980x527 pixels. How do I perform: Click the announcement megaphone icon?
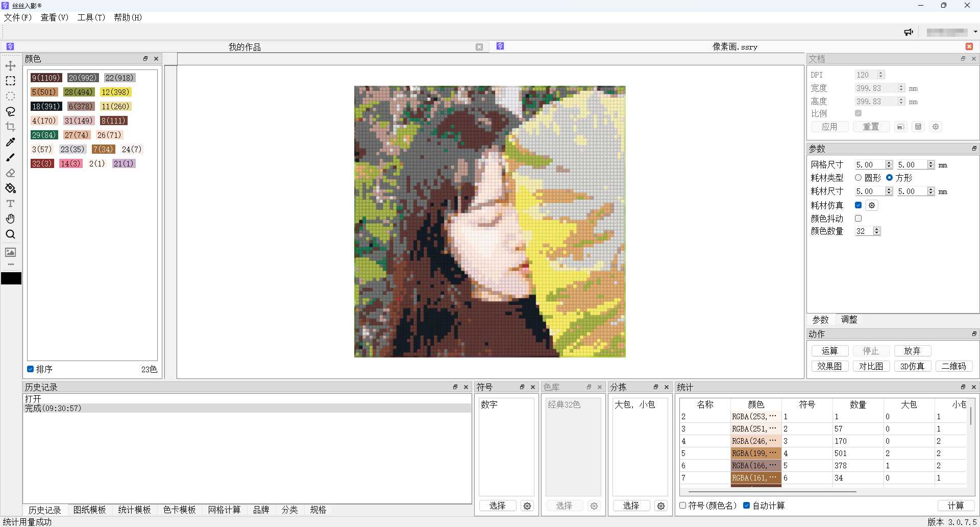click(x=909, y=32)
